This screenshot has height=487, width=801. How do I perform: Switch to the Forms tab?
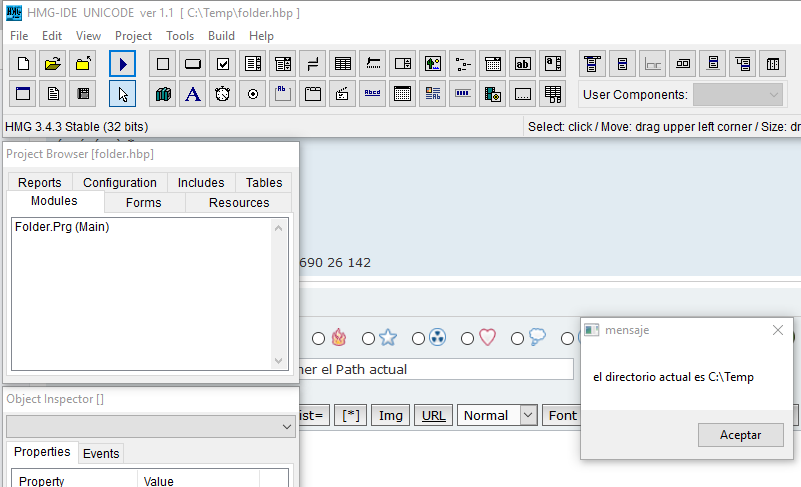(144, 203)
